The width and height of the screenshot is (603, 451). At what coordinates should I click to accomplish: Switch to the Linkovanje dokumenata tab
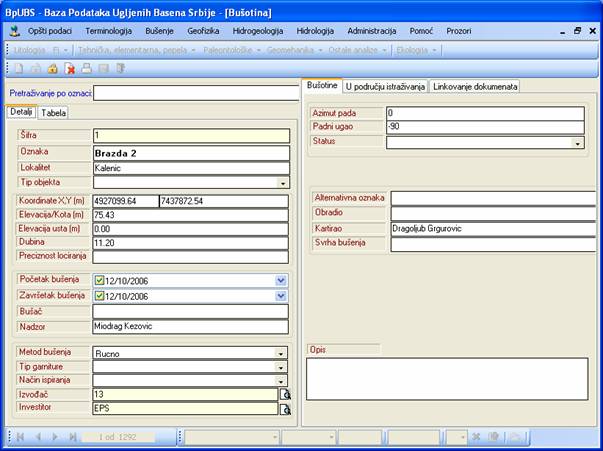(475, 87)
